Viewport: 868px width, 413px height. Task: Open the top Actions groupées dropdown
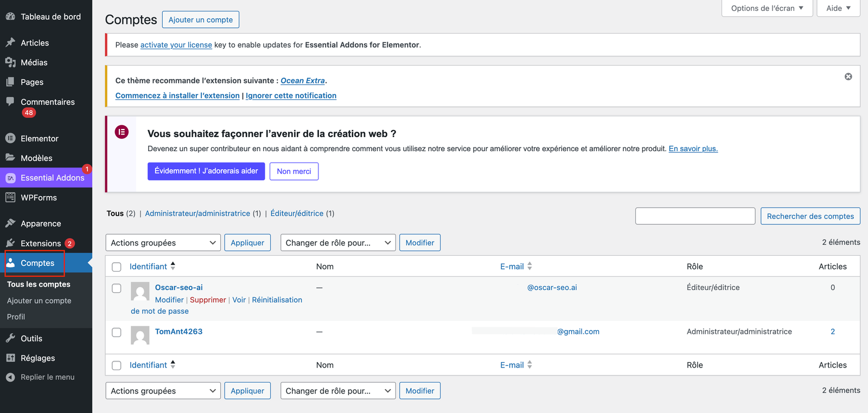pos(163,243)
